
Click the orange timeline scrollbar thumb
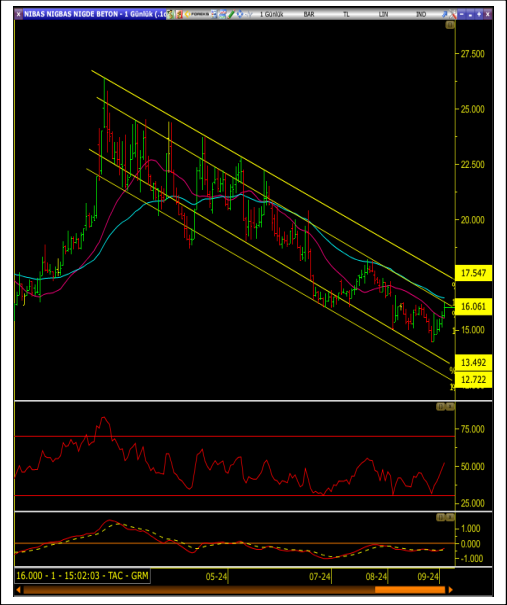[410, 590]
